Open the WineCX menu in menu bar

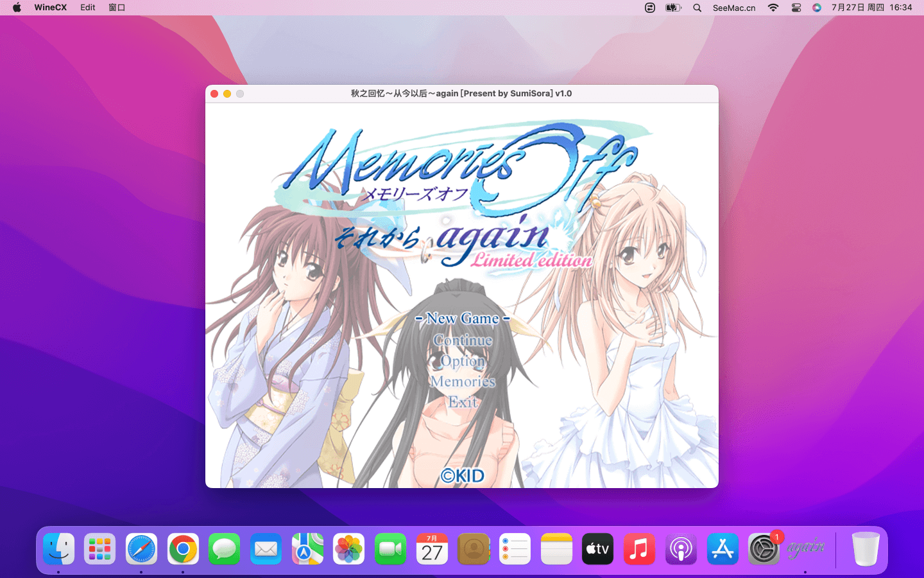(x=50, y=8)
